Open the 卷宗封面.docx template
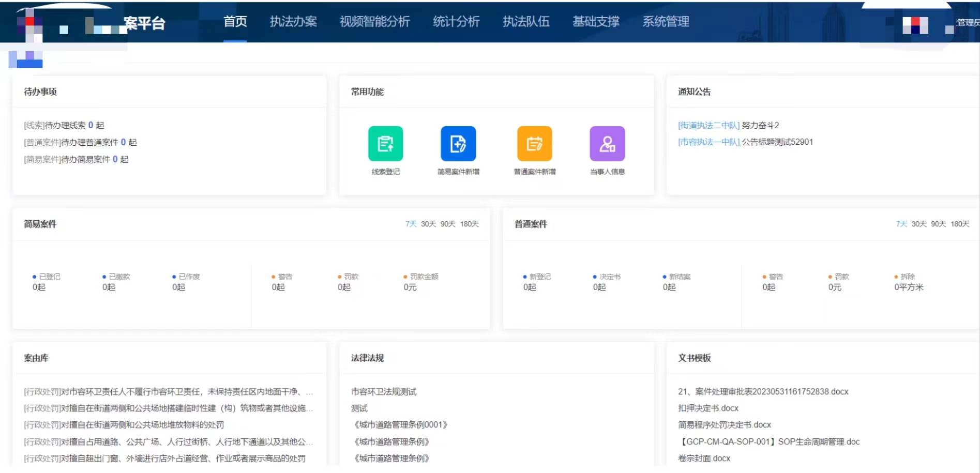 (x=704, y=459)
